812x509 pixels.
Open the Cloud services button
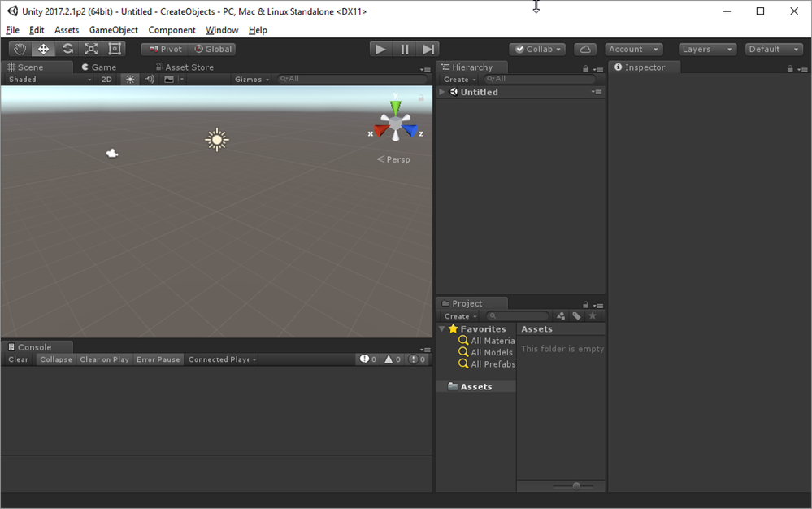click(585, 49)
